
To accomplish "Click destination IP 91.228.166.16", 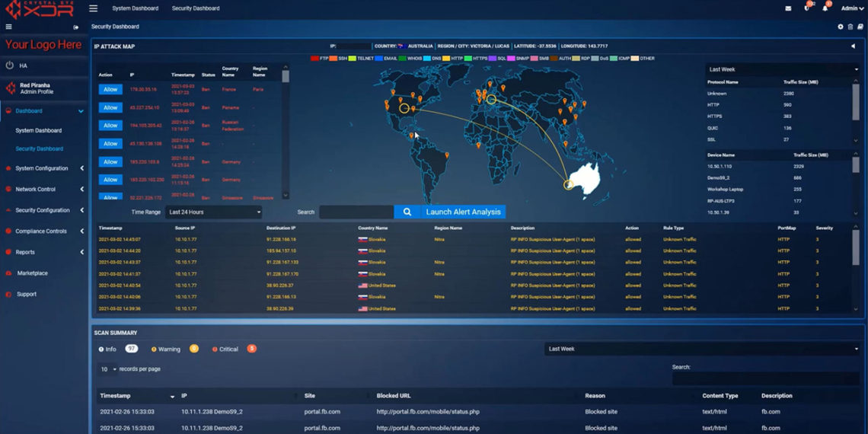I will (x=281, y=240).
